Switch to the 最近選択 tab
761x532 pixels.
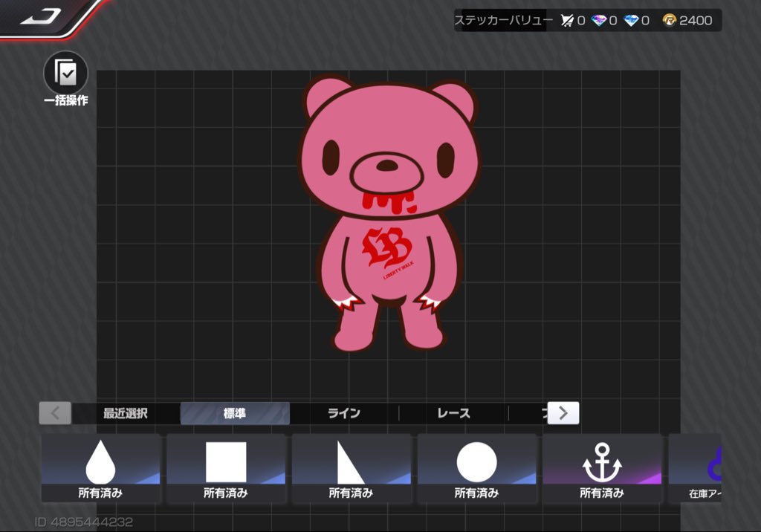pos(125,413)
